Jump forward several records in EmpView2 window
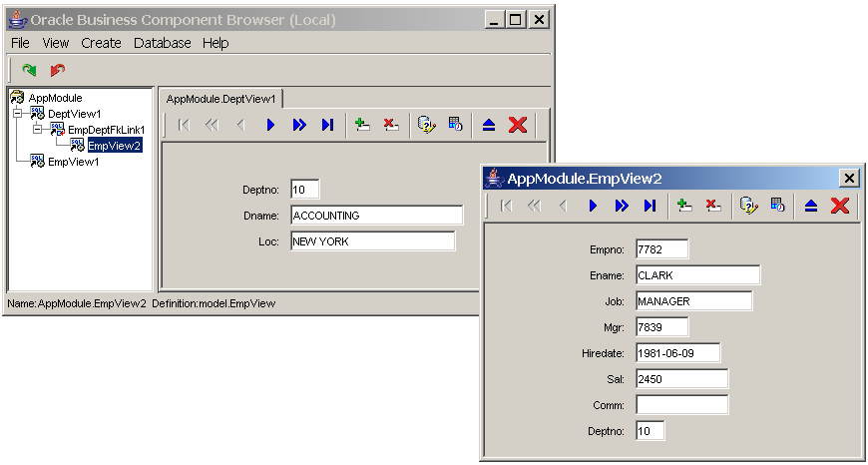 click(622, 206)
